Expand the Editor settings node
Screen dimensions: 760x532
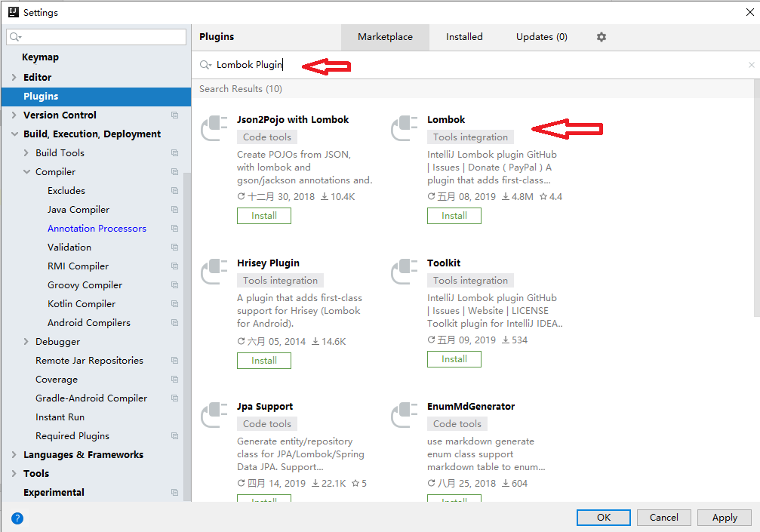14,78
